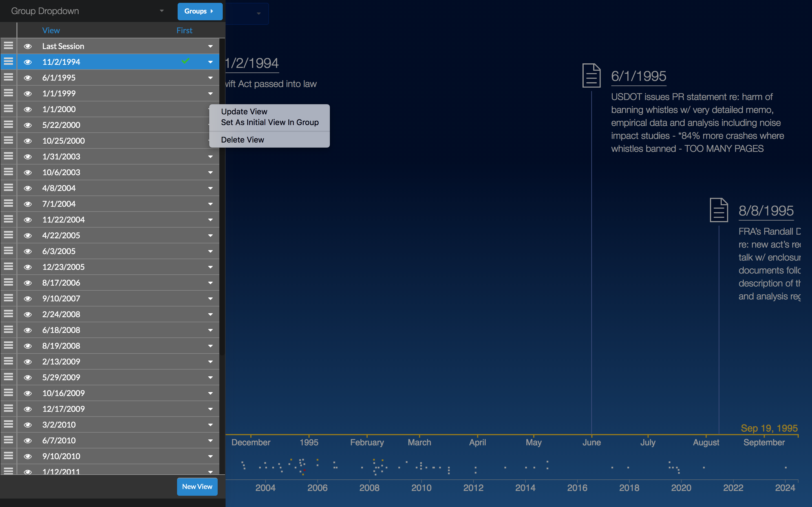Click the New View button
Viewport: 812px width, 507px height.
197,486
